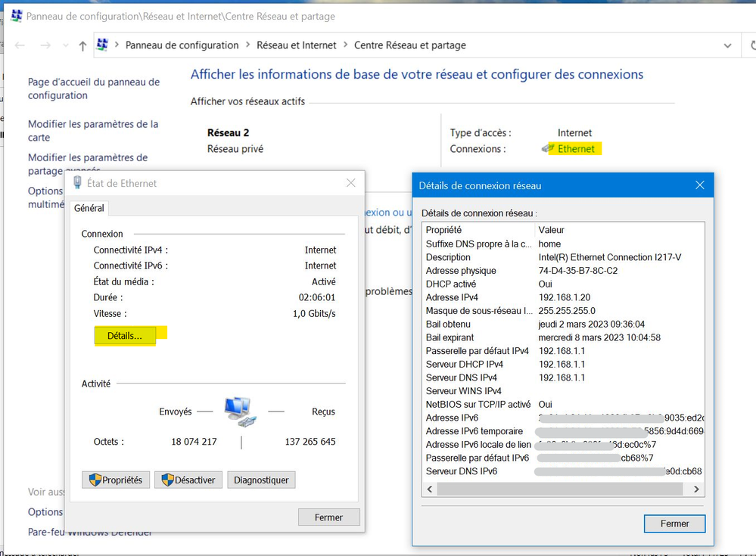Viewport: 756px width, 556px height.
Task: Expand the Panneau de configuration breadcrumb chevron
Action: 247,45
